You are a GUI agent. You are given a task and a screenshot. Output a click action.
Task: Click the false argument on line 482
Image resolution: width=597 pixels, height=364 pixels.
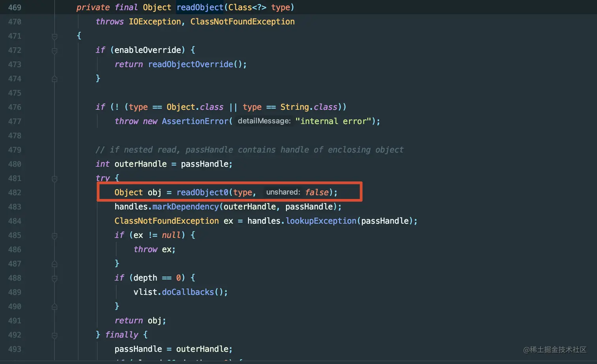point(317,192)
